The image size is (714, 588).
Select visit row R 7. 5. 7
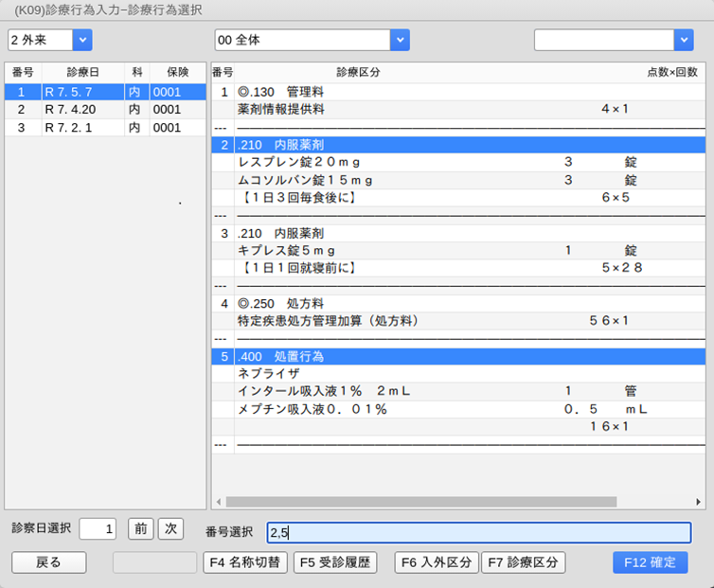(104, 92)
